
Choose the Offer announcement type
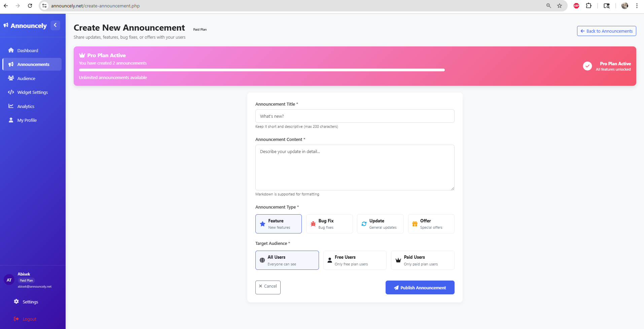tap(431, 224)
